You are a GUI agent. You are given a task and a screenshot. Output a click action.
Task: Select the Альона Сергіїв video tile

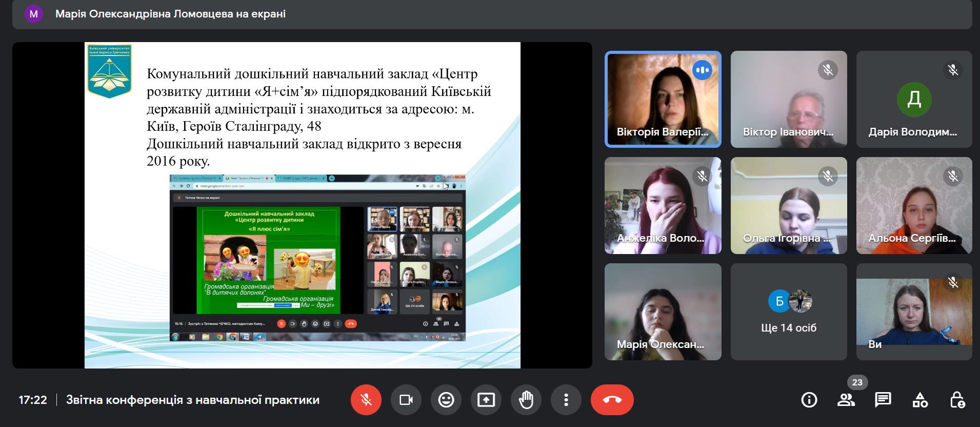click(x=914, y=205)
